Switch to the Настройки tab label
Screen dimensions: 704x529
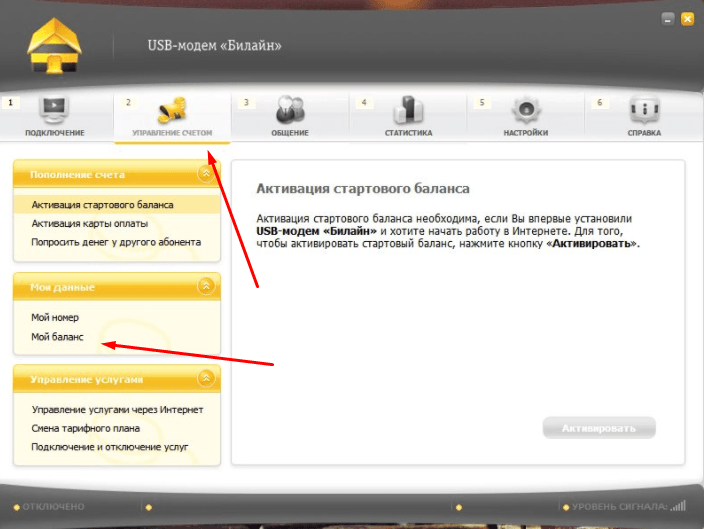pyautogui.click(x=526, y=133)
